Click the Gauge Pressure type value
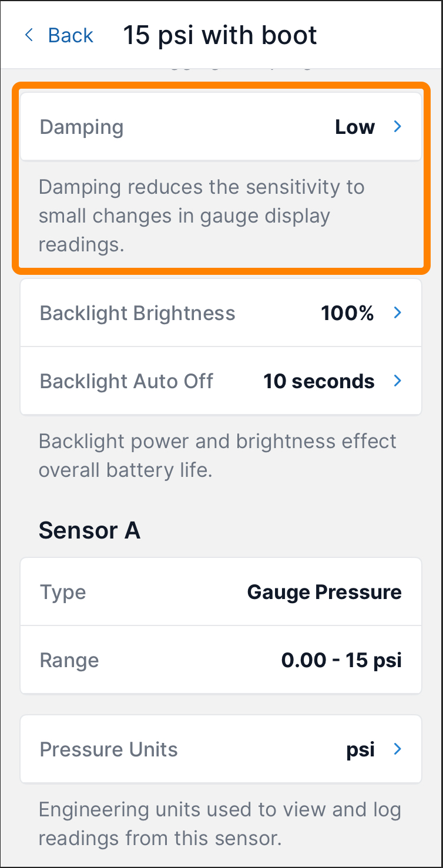The image size is (443, 868). 324,592
